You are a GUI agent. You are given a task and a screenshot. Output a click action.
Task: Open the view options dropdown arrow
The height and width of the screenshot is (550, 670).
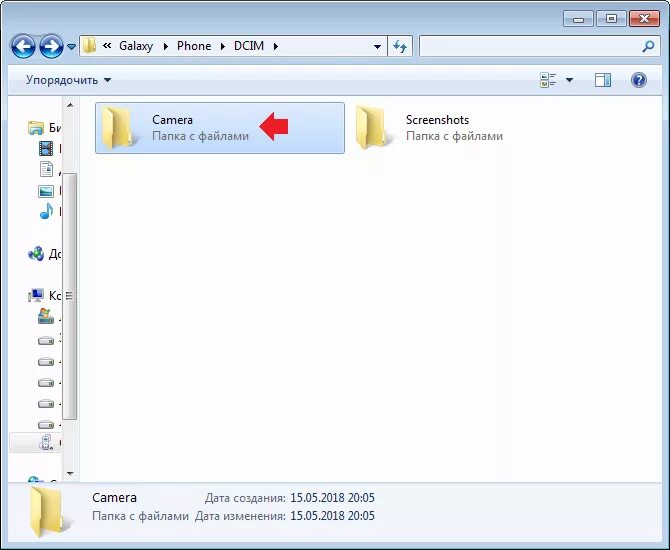pos(569,80)
